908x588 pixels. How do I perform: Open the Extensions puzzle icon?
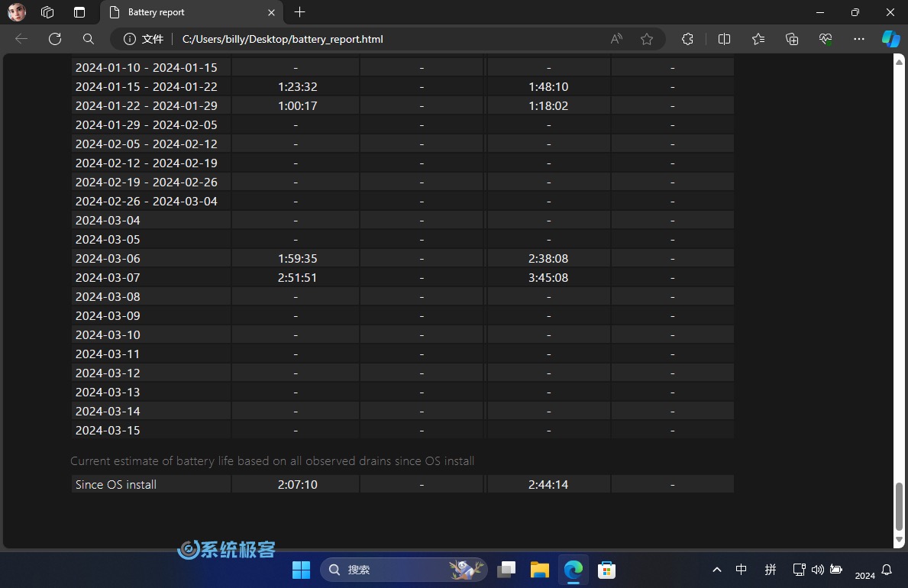(x=687, y=39)
